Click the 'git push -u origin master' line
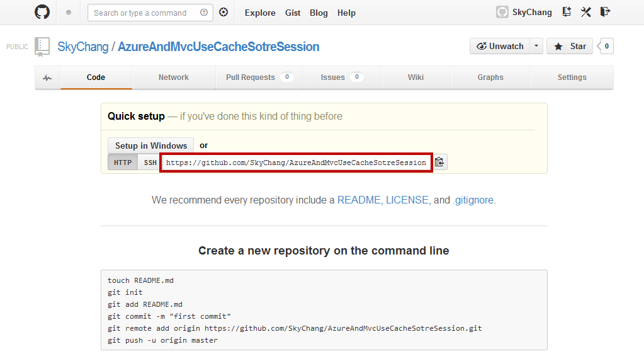Viewport: 644px width, 361px height. (162, 340)
